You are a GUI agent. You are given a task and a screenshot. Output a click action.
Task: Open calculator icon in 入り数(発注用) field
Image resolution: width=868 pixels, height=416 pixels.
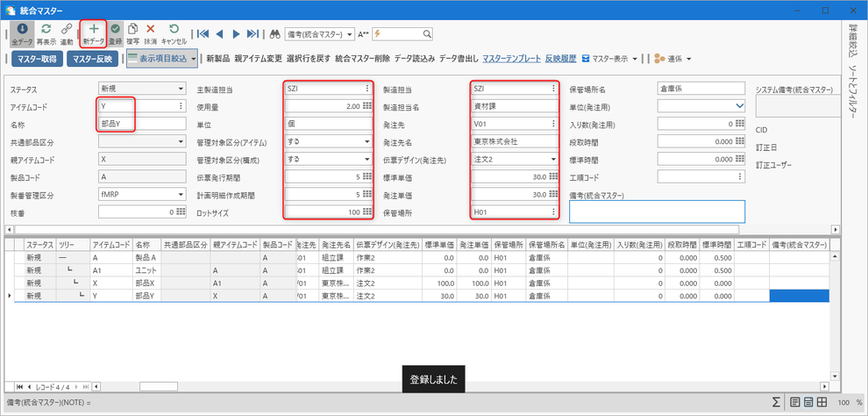(x=740, y=124)
